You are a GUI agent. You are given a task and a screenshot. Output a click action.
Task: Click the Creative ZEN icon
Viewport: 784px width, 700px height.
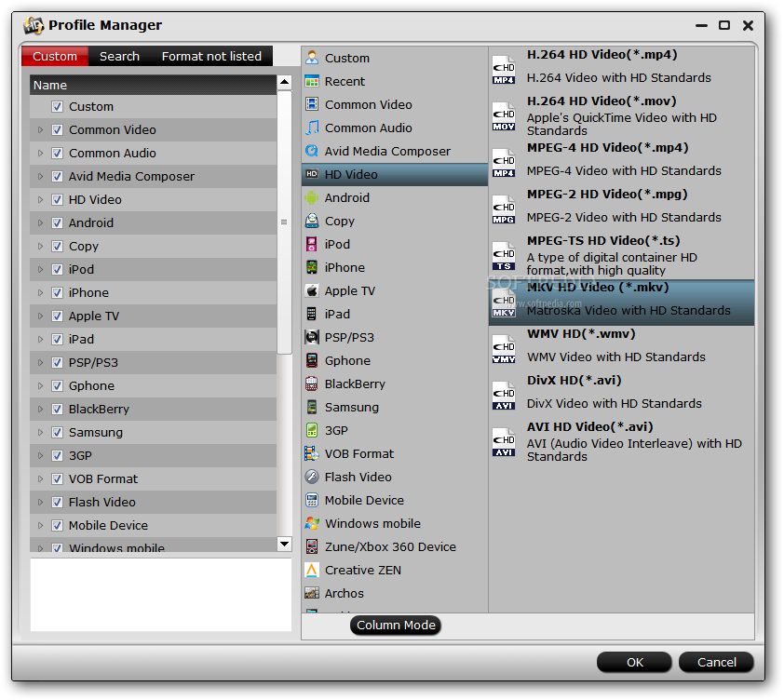coord(312,570)
